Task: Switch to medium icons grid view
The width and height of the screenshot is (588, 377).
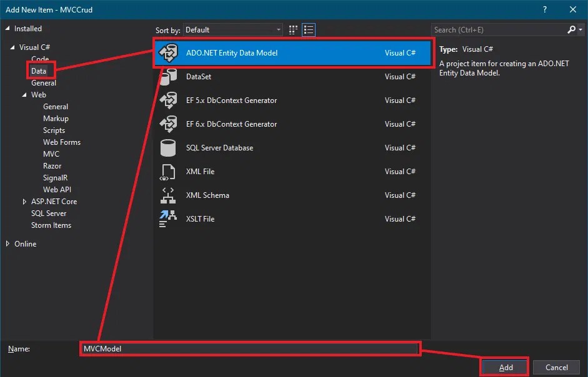Action: [293, 30]
